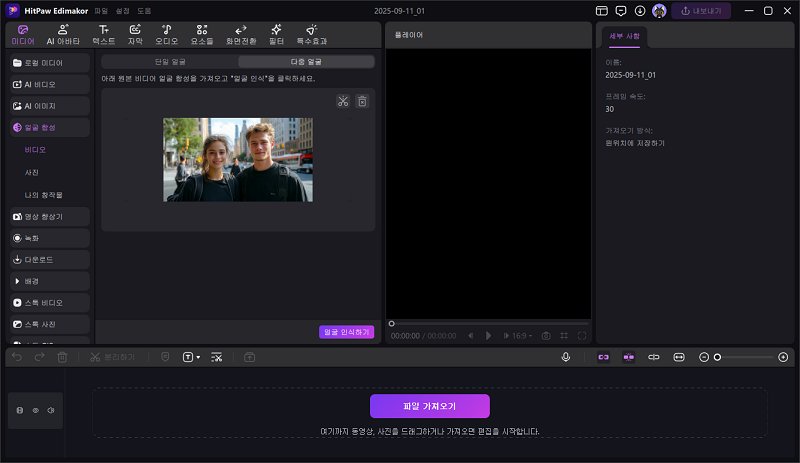Mute the track with speaker icon

pyautogui.click(x=51, y=410)
